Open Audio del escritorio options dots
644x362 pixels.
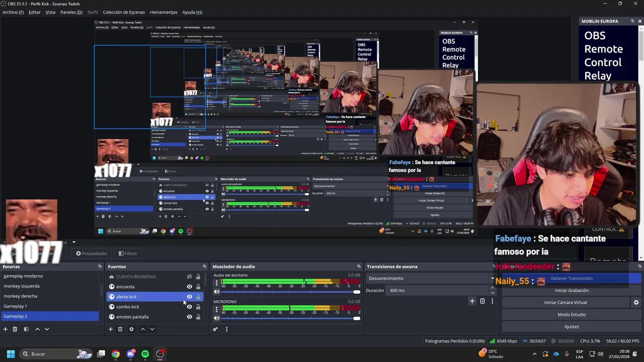(217, 283)
